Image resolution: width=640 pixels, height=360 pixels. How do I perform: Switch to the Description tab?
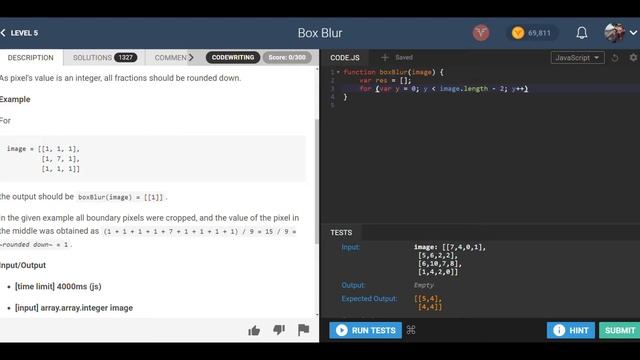(x=31, y=58)
